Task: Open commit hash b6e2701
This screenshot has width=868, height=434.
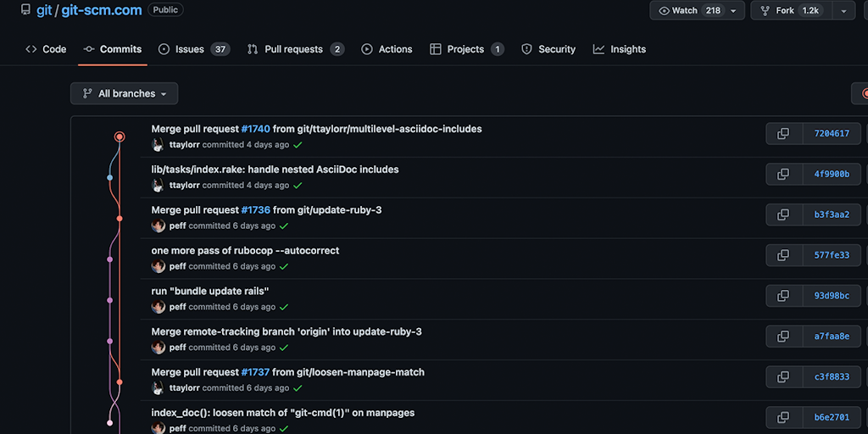Action: click(832, 417)
